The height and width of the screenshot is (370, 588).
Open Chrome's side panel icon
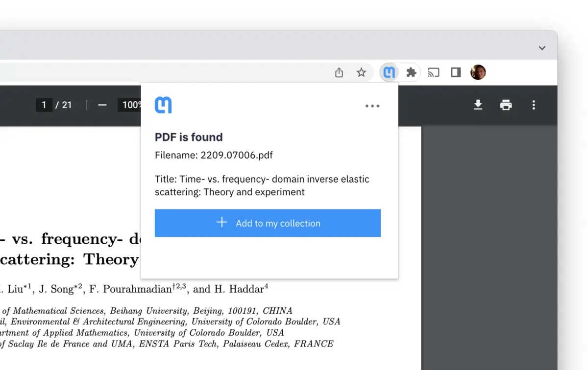pyautogui.click(x=455, y=72)
